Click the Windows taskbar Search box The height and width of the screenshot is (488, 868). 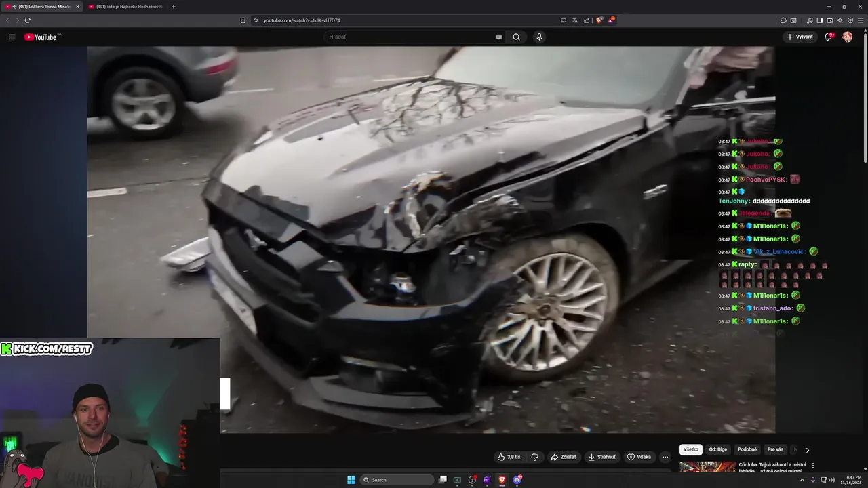(397, 480)
